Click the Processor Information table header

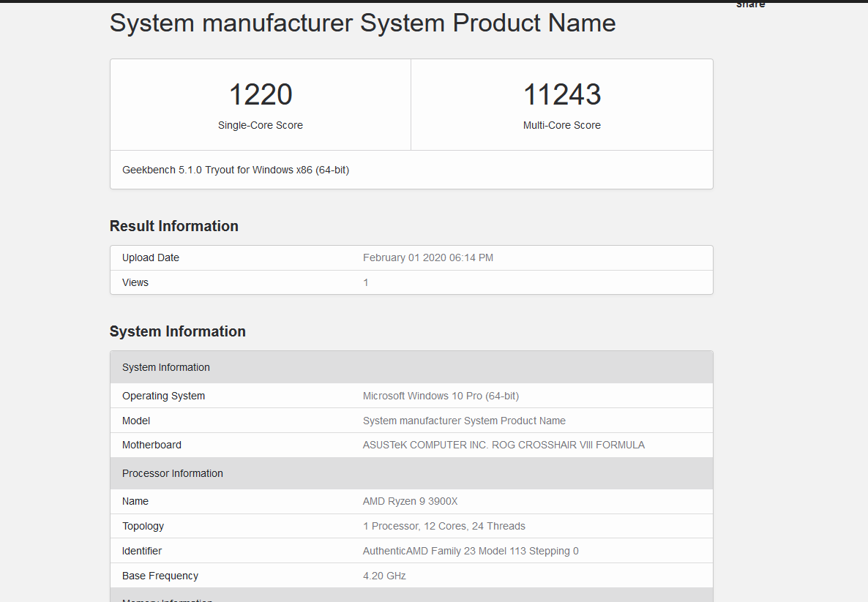(x=411, y=474)
